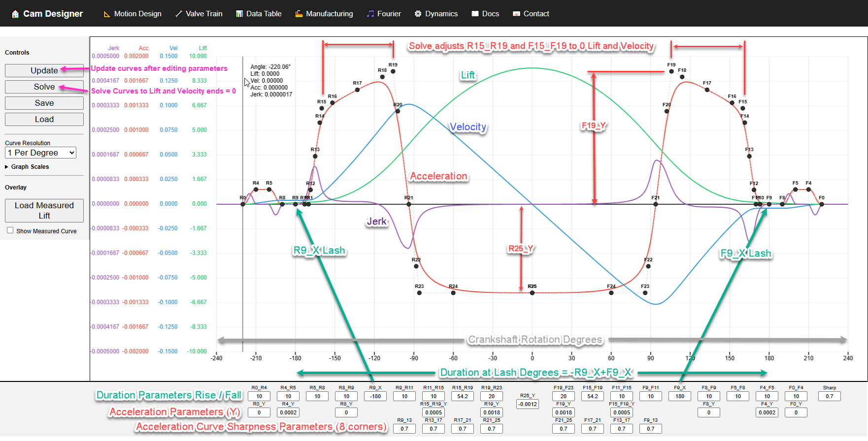868x441 pixels.
Task: Click the F9_X input showing 180
Action: [x=680, y=396]
